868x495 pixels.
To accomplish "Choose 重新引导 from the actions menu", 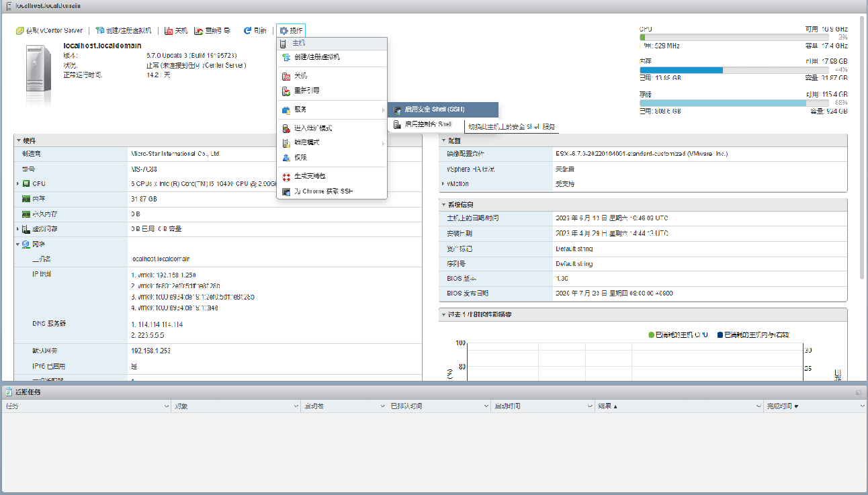I will point(332,91).
